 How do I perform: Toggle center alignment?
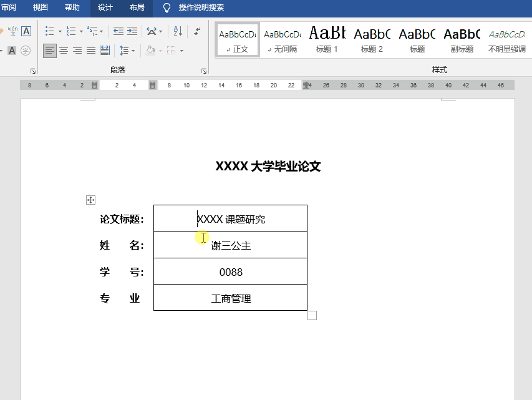64,51
